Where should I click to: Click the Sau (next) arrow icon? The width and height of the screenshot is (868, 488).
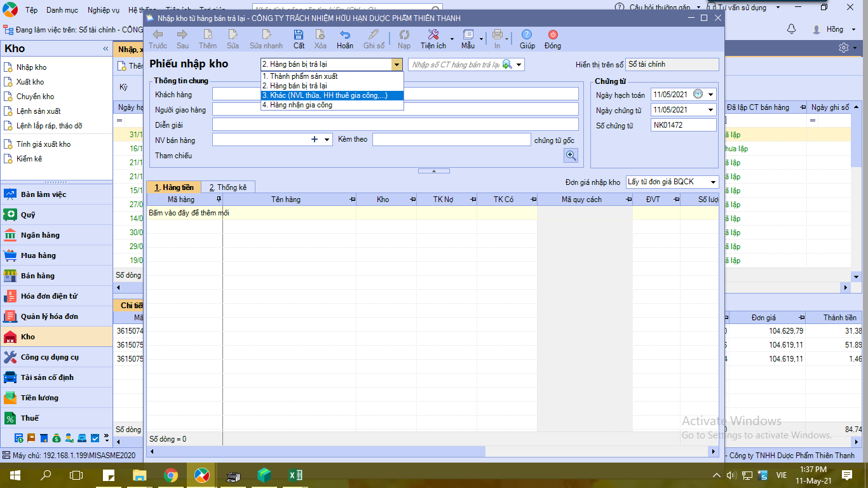tap(182, 35)
